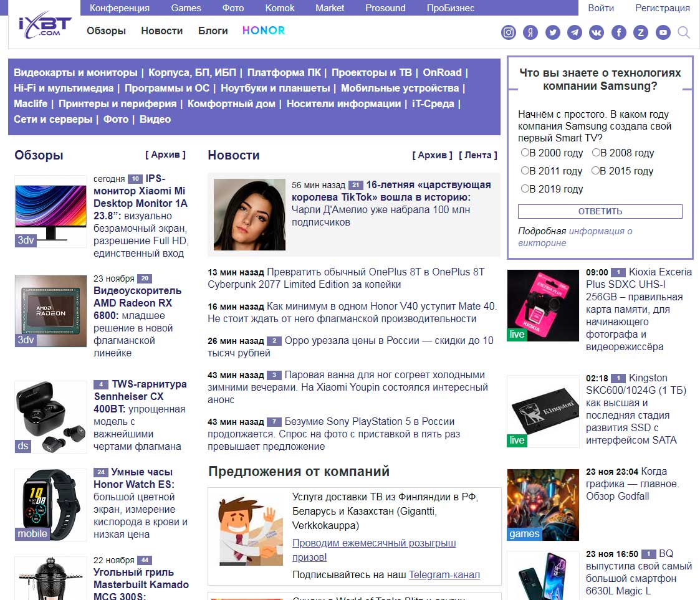This screenshot has width=700, height=600.
Task: Click the TikTok queen news photo
Action: coord(249,214)
